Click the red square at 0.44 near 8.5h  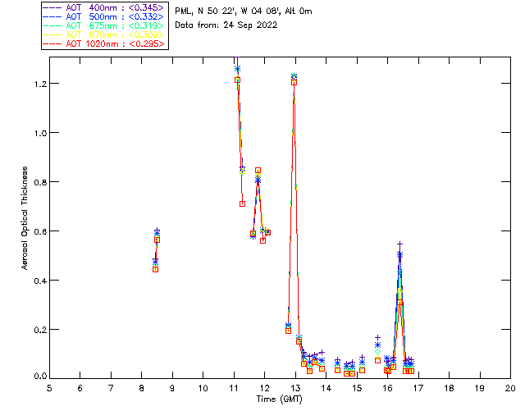pos(155,269)
